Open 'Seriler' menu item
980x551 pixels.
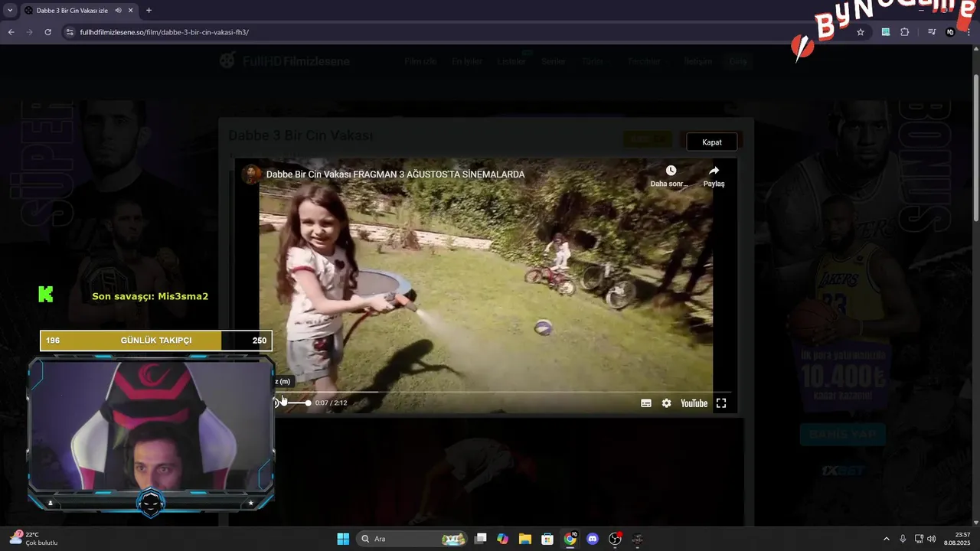tap(554, 61)
